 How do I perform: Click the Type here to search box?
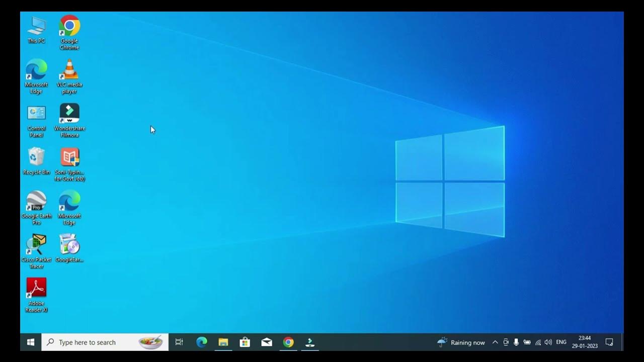pyautogui.click(x=105, y=342)
